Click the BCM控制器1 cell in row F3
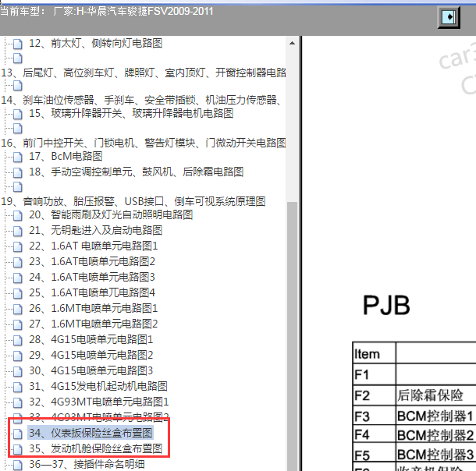 [436, 416]
